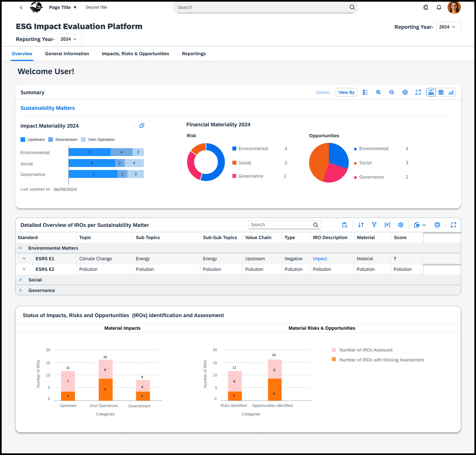Image resolution: width=476 pixels, height=455 pixels.
Task: Select the Overview tab
Action: point(22,54)
